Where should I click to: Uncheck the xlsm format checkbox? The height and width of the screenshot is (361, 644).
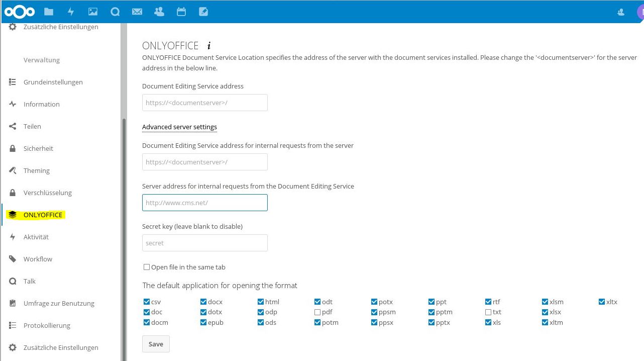coord(545,302)
